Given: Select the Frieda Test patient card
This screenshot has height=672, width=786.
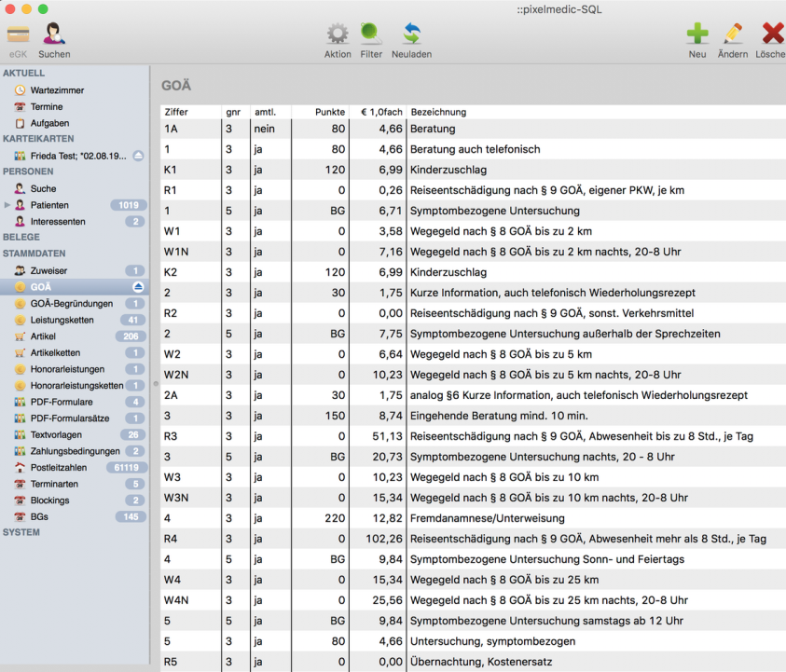Looking at the screenshot, I should tap(78, 156).
